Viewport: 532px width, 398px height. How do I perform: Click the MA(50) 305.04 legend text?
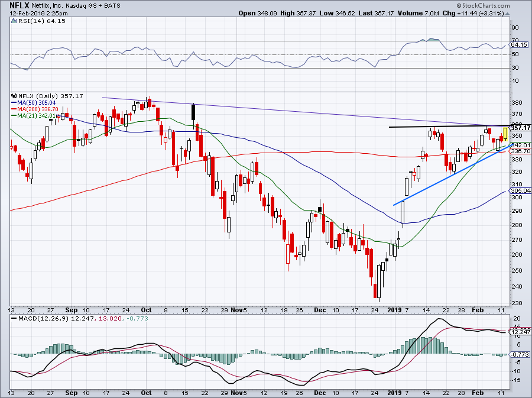(37, 103)
